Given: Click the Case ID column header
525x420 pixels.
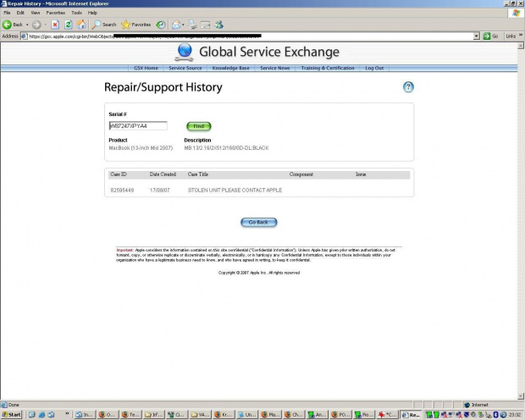Looking at the screenshot, I should 119,174.
